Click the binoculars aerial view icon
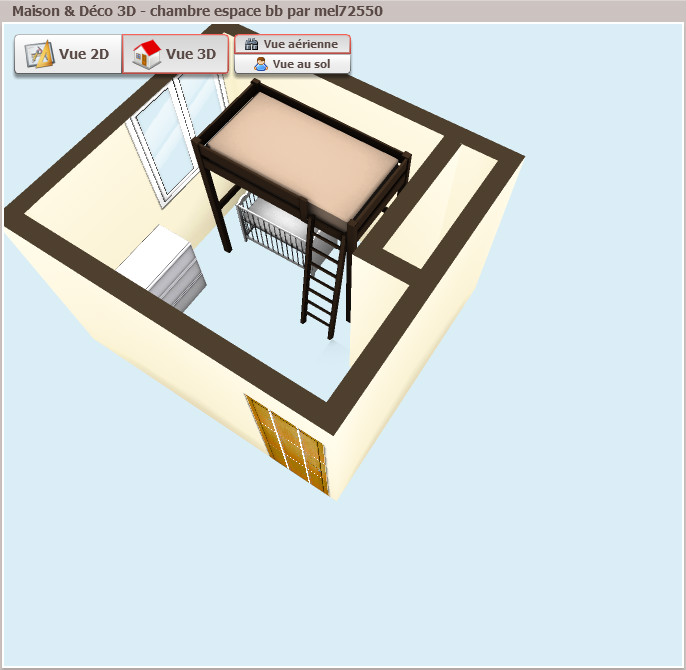Screen dimensions: 686x670 click(252, 44)
